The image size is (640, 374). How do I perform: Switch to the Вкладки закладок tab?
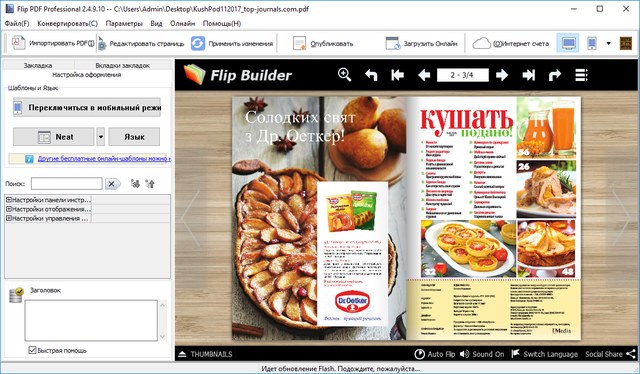pos(122,65)
